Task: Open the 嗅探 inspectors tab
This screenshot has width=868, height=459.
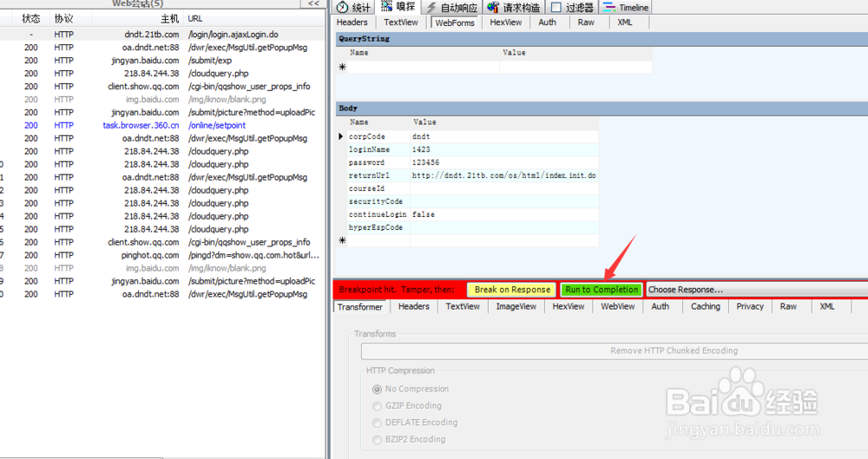Action: click(398, 7)
